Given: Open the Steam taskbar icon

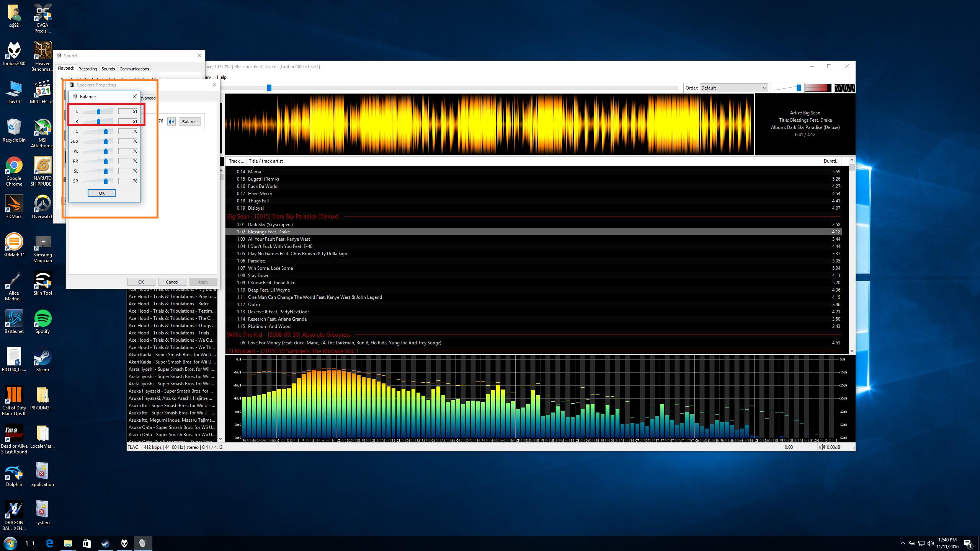Looking at the screenshot, I should pyautogui.click(x=106, y=543).
